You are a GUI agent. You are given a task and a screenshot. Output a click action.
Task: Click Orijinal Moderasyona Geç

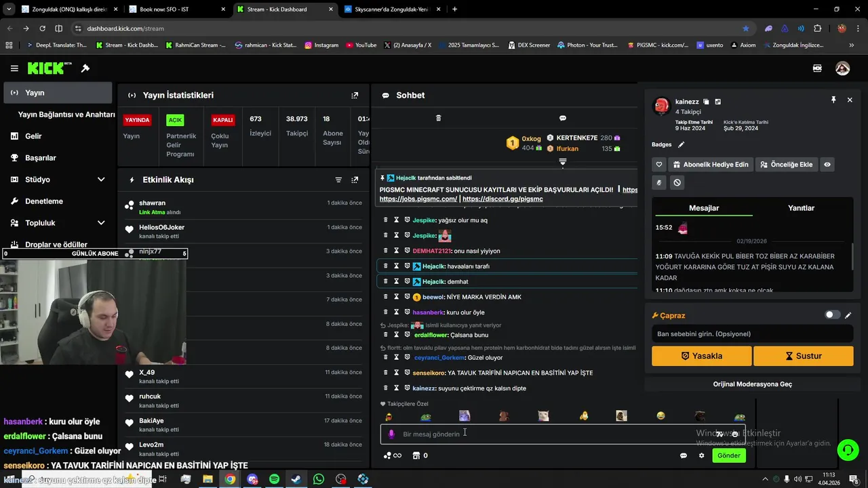(x=753, y=384)
